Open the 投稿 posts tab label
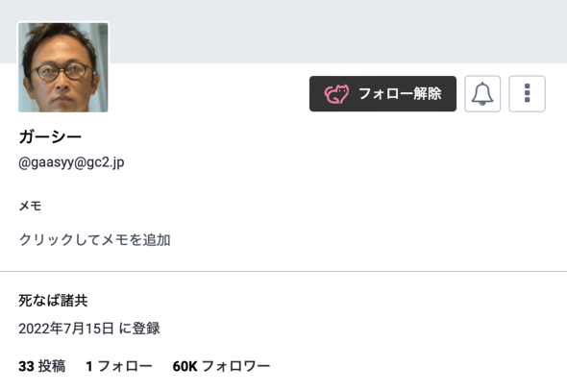 pyautogui.click(x=52, y=366)
